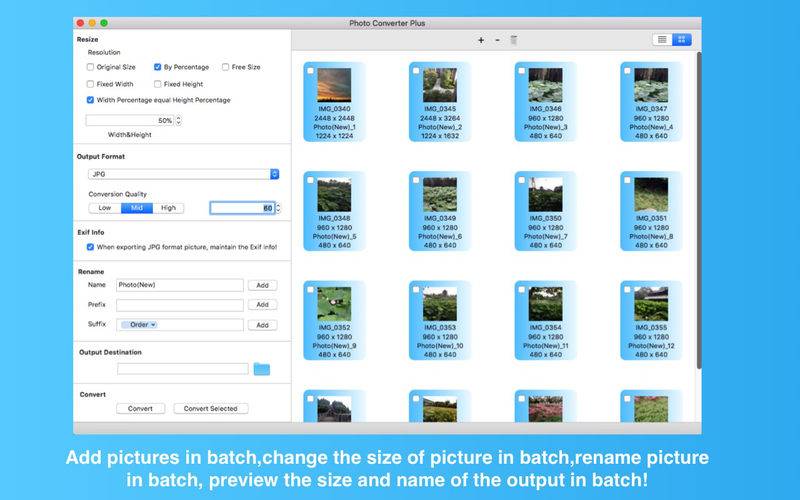800x500 pixels.
Task: Select the IMG_0348 thumbnail
Action: coord(334,194)
